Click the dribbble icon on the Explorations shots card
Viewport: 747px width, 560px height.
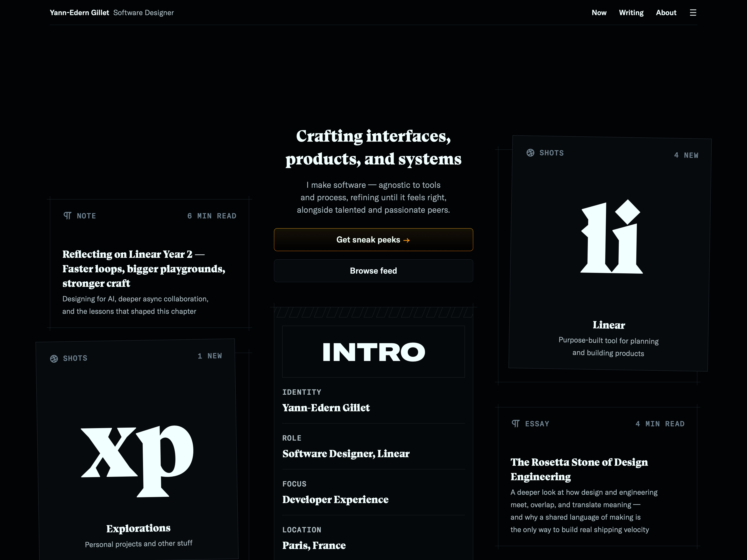click(54, 359)
